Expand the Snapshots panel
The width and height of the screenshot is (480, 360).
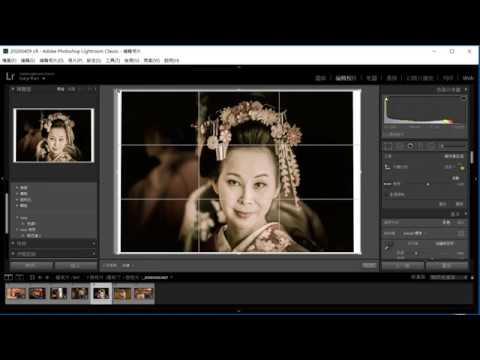(x=13, y=244)
